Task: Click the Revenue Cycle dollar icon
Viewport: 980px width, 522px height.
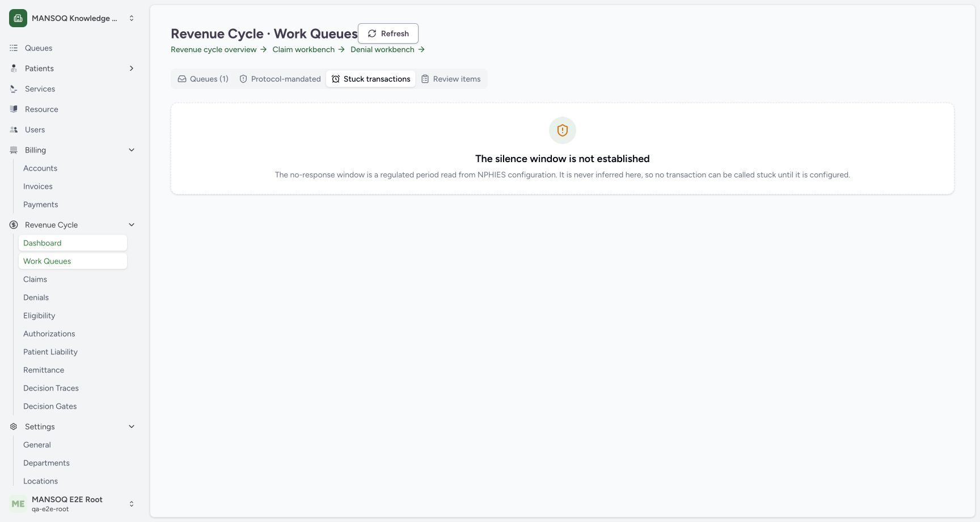Action: click(x=14, y=225)
